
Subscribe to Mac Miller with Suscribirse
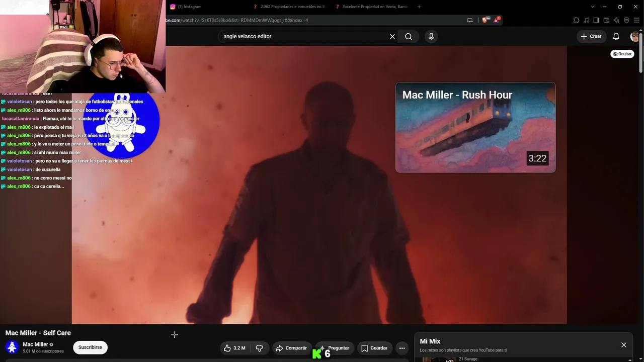pyautogui.click(x=90, y=347)
